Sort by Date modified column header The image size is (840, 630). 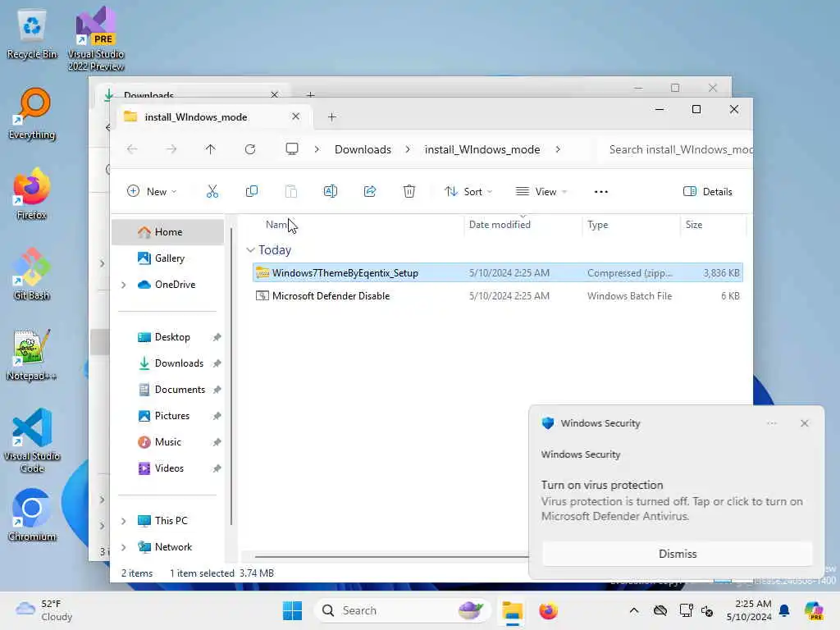click(523, 225)
